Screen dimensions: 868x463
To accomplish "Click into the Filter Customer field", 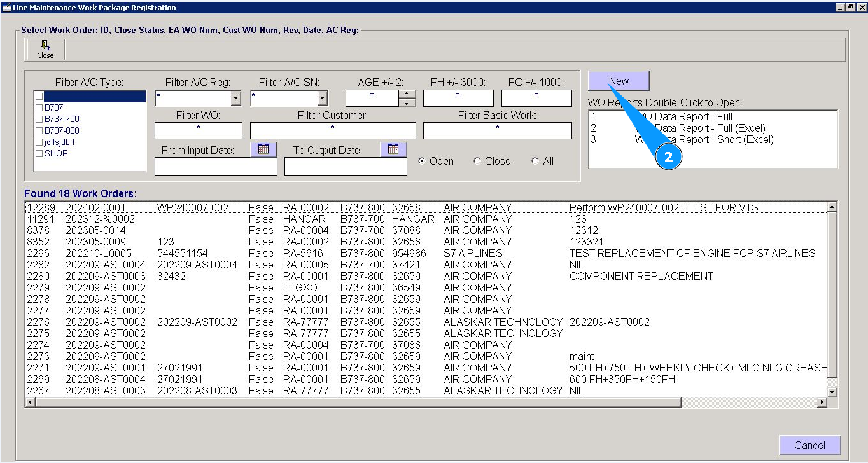I will point(332,130).
